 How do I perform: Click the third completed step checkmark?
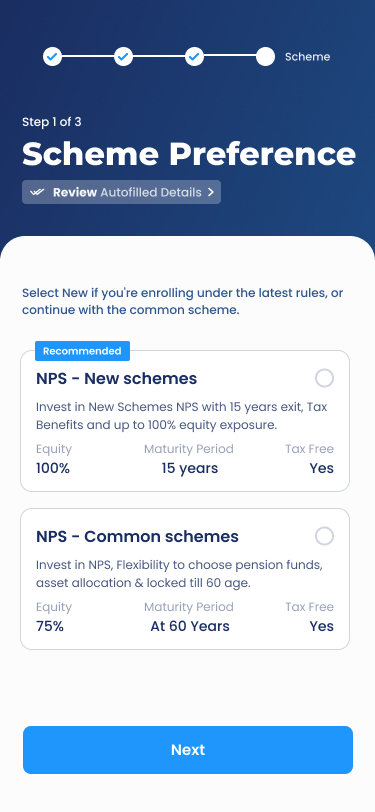pyautogui.click(x=194, y=56)
